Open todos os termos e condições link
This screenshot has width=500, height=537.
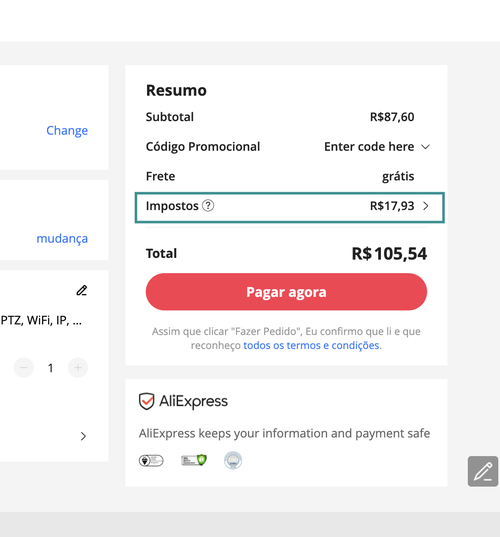(x=311, y=345)
